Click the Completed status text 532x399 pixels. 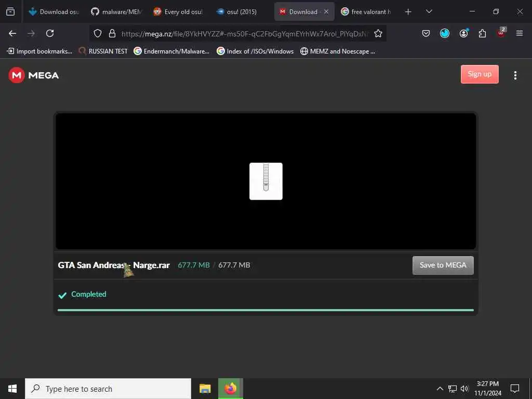[88, 294]
